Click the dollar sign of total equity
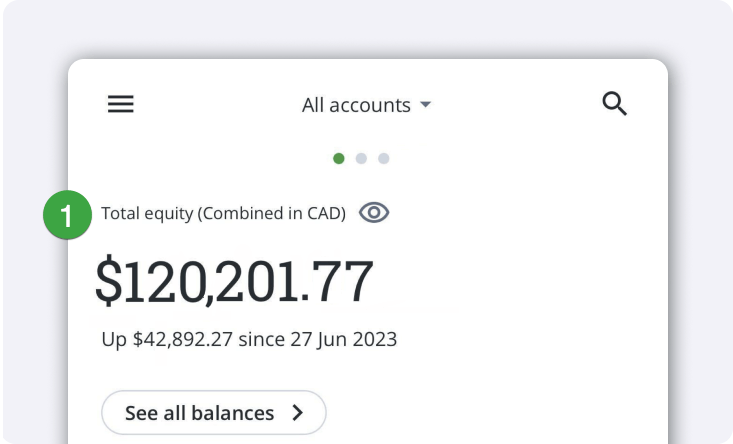733x444 pixels. 107,282
